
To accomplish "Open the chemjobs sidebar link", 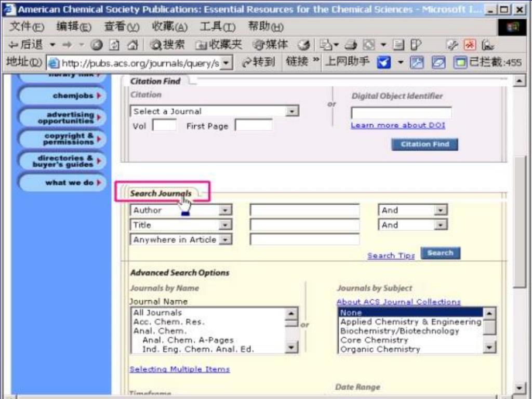I will point(62,96).
